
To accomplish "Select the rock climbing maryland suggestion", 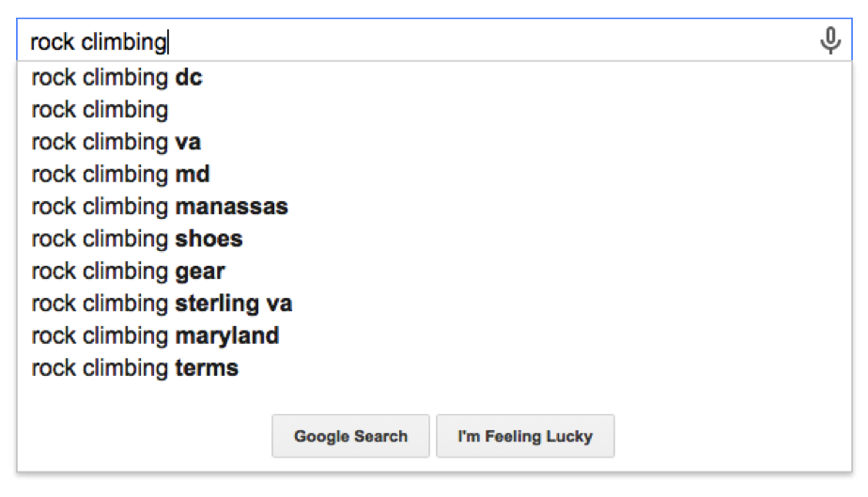I will (x=434, y=335).
